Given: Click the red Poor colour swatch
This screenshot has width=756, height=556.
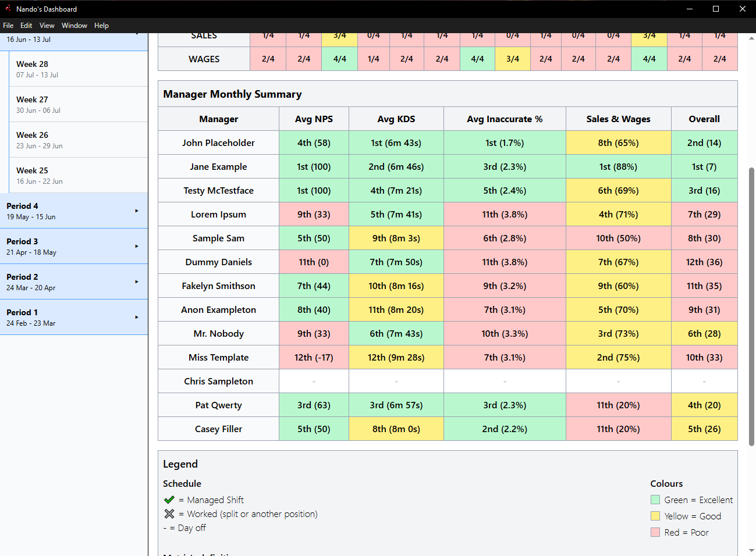Looking at the screenshot, I should (x=655, y=532).
